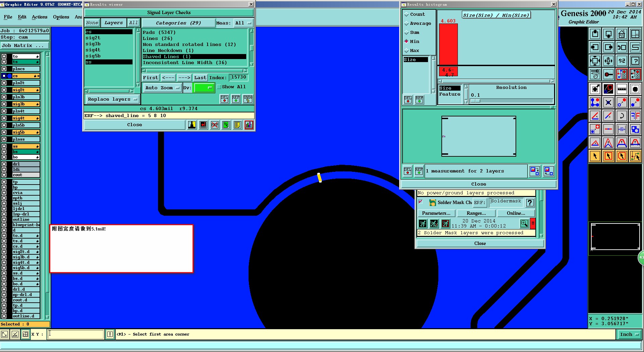Click the green numbered page icon
Image resolution: width=644 pixels, height=352 pixels.
226,125
